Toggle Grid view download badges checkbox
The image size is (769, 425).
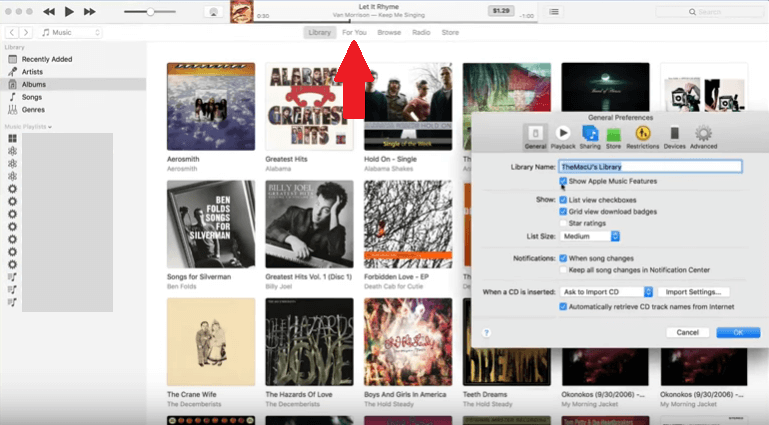click(563, 212)
